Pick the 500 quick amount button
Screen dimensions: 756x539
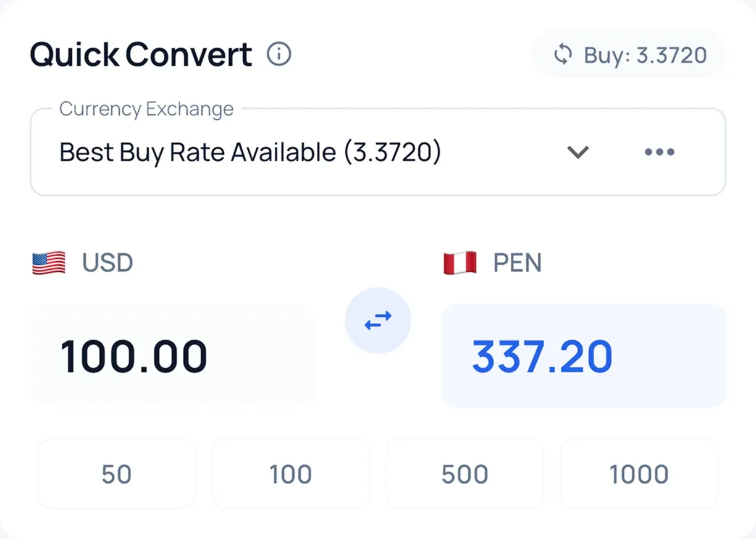click(464, 474)
